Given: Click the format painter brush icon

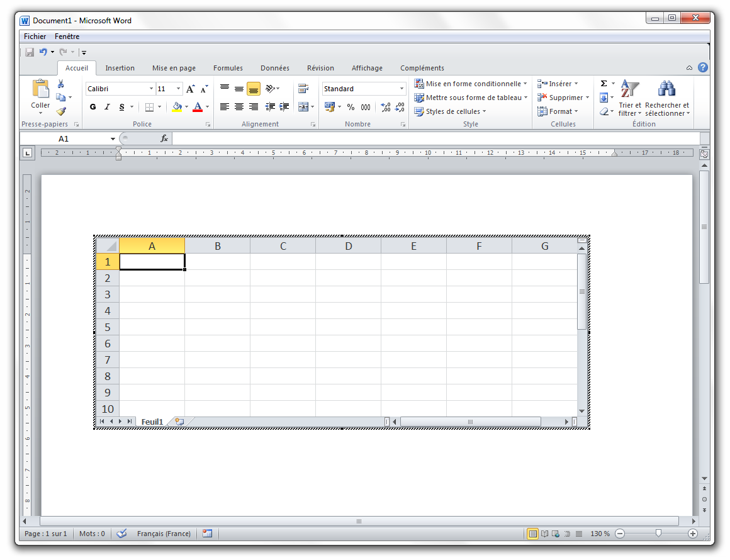Looking at the screenshot, I should pyautogui.click(x=61, y=111).
